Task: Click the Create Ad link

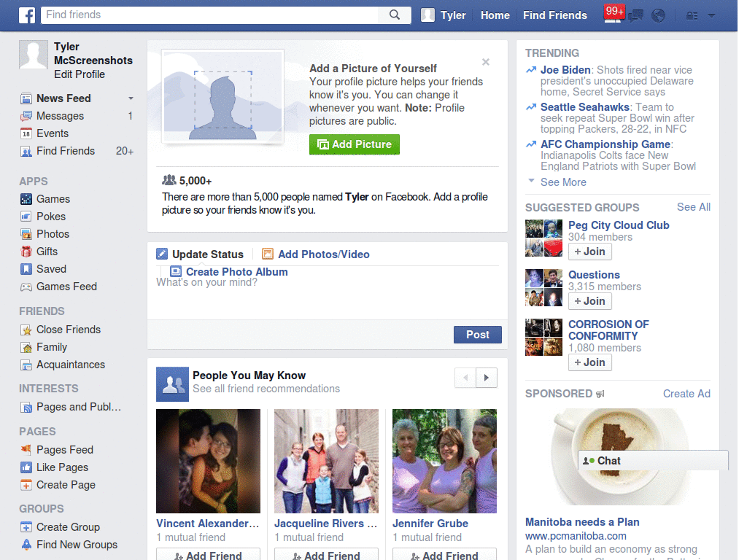Action: 686,394
